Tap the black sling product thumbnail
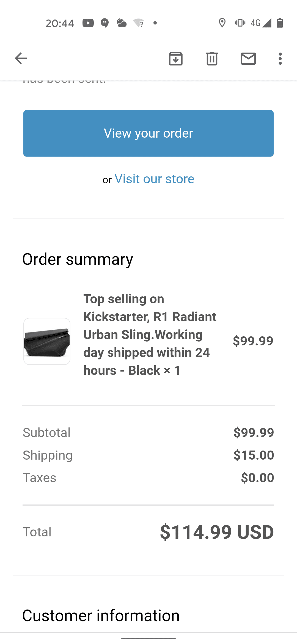Image resolution: width=297 pixels, height=644 pixels. coord(47,341)
